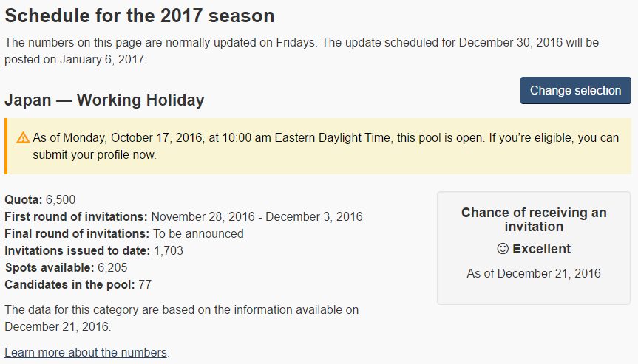Click the smiley face icon beside Excellent
The image size is (638, 364).
(x=503, y=249)
